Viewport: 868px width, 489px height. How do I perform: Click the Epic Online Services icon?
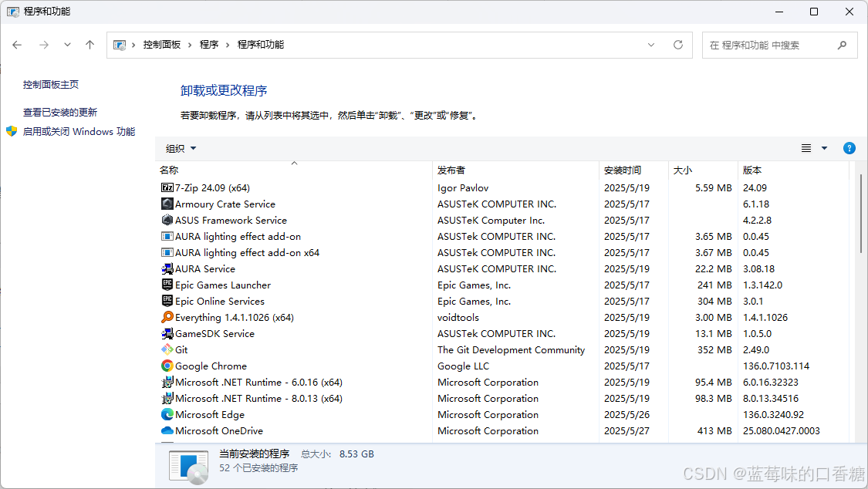167,301
